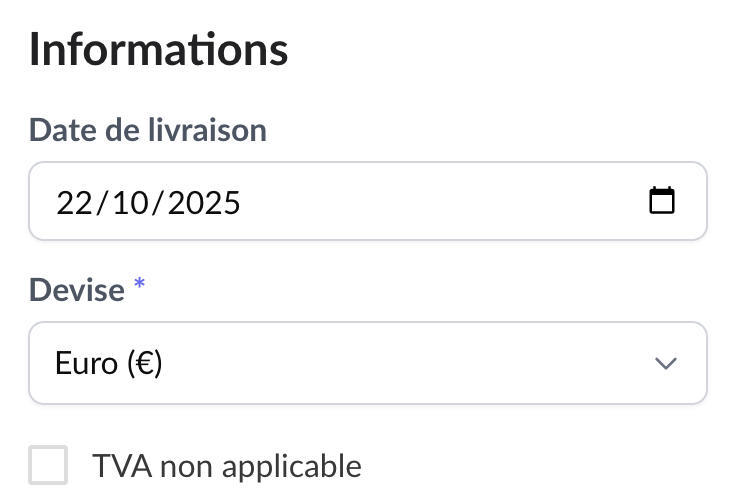Open the Devise currency dropdown

[368, 363]
